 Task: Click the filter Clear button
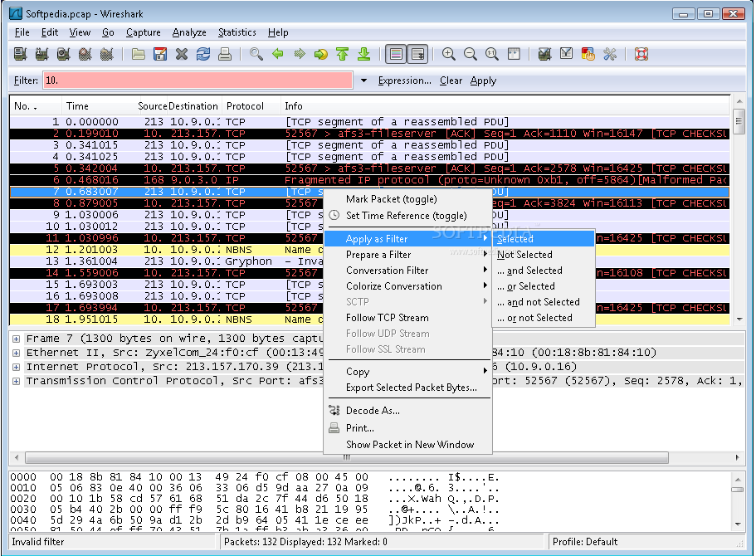(451, 80)
